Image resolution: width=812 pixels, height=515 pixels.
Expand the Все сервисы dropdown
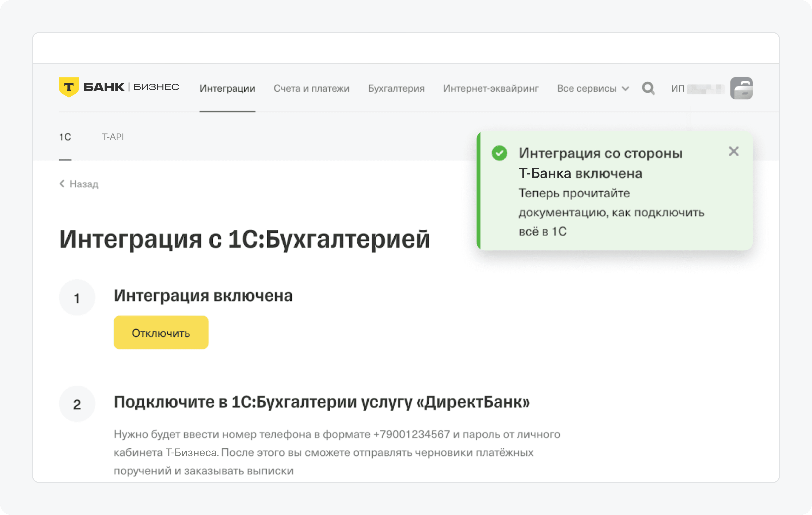coord(593,88)
